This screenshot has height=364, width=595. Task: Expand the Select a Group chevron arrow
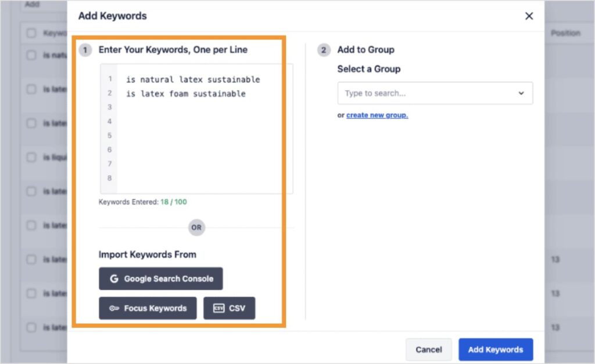[x=521, y=93]
